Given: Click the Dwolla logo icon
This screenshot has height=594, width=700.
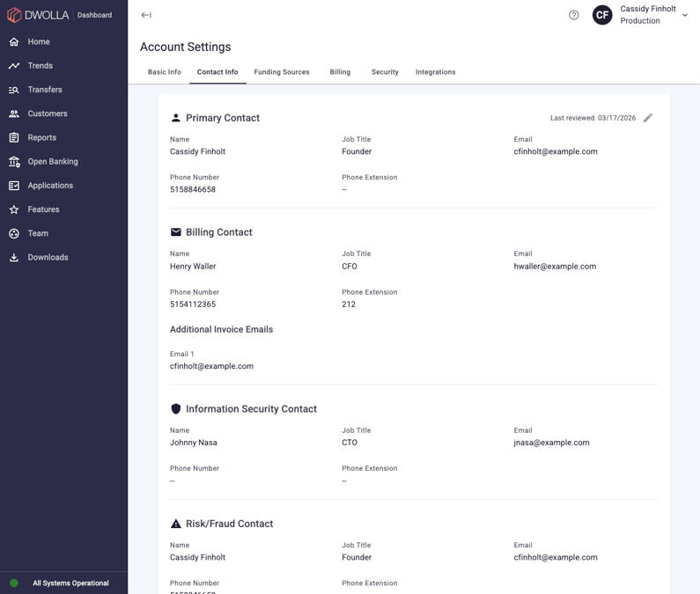Looking at the screenshot, I should [x=14, y=15].
